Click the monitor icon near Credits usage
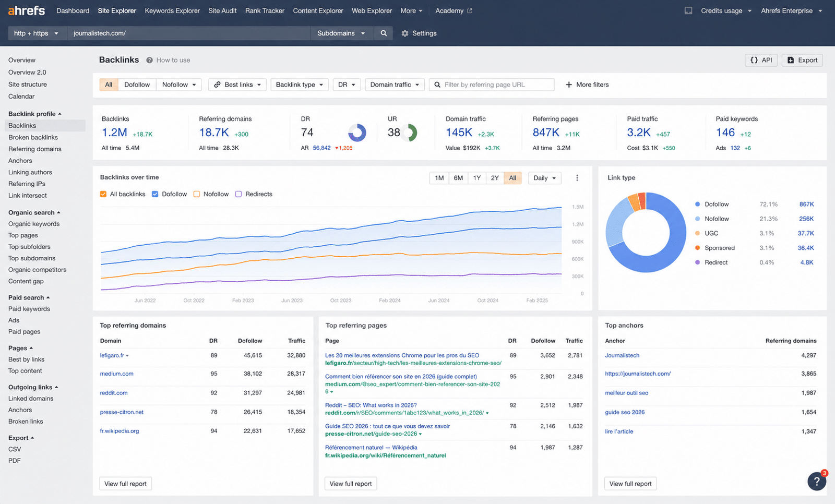The width and height of the screenshot is (835, 504). coord(688,10)
